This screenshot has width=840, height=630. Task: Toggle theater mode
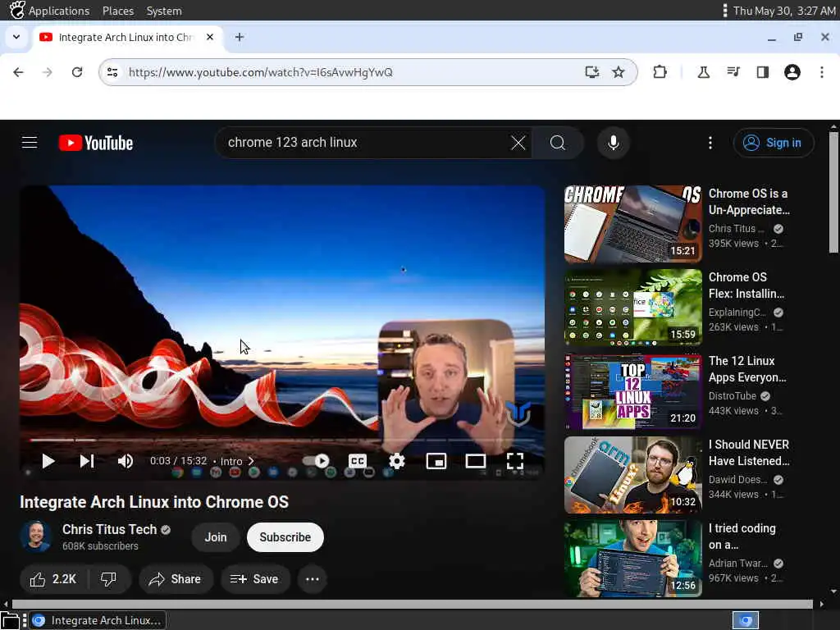(476, 461)
